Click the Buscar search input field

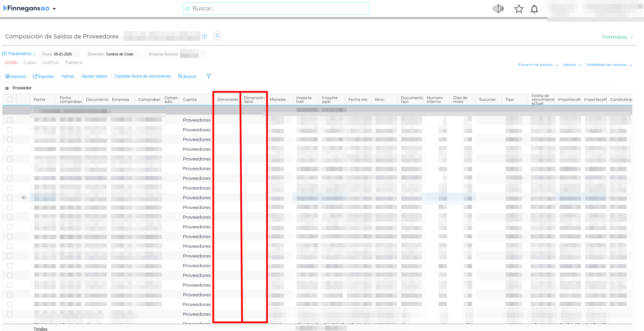click(276, 9)
